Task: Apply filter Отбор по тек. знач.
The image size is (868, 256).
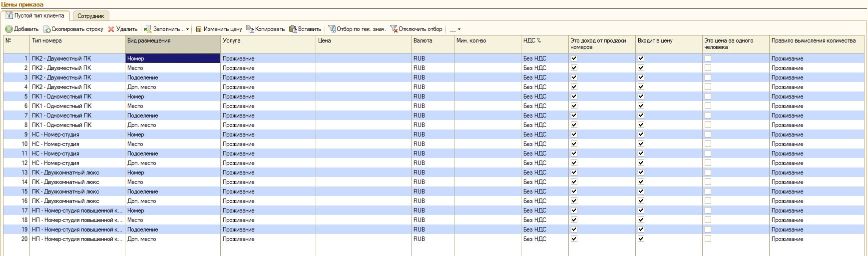Action: [x=357, y=29]
